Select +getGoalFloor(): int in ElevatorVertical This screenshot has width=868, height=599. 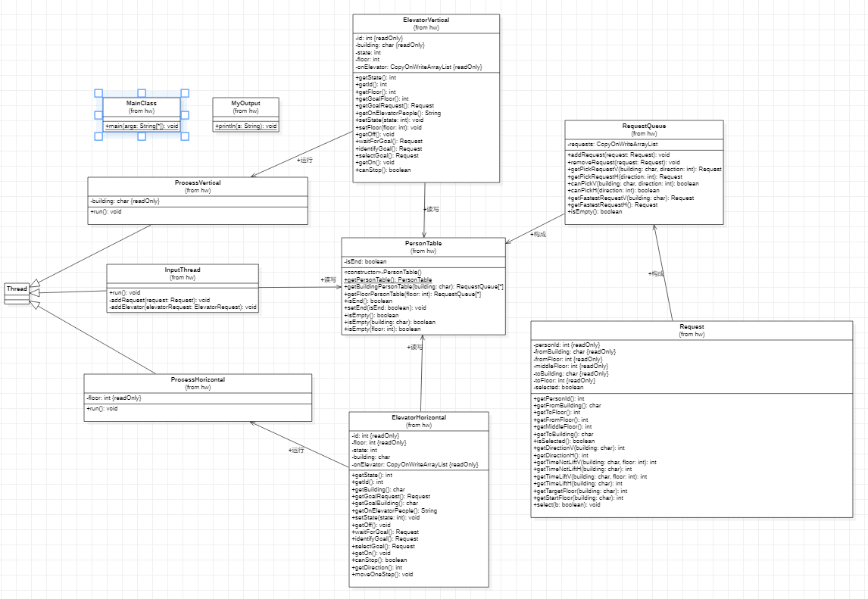tap(382, 99)
